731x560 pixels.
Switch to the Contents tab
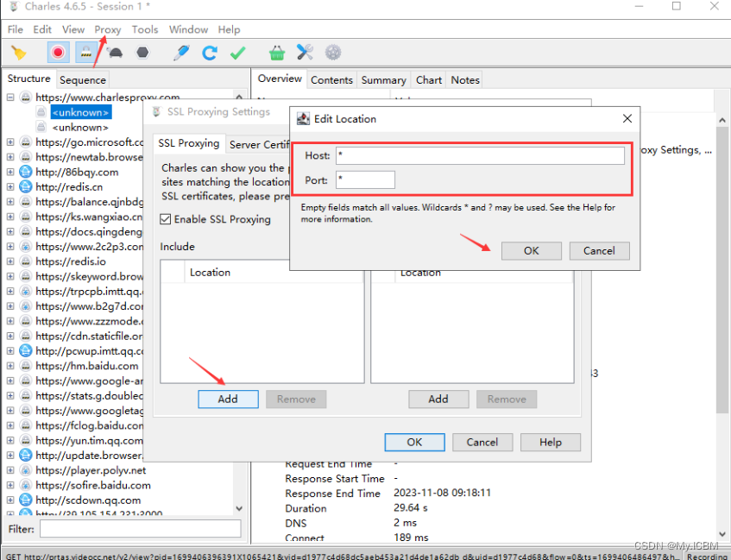331,79
